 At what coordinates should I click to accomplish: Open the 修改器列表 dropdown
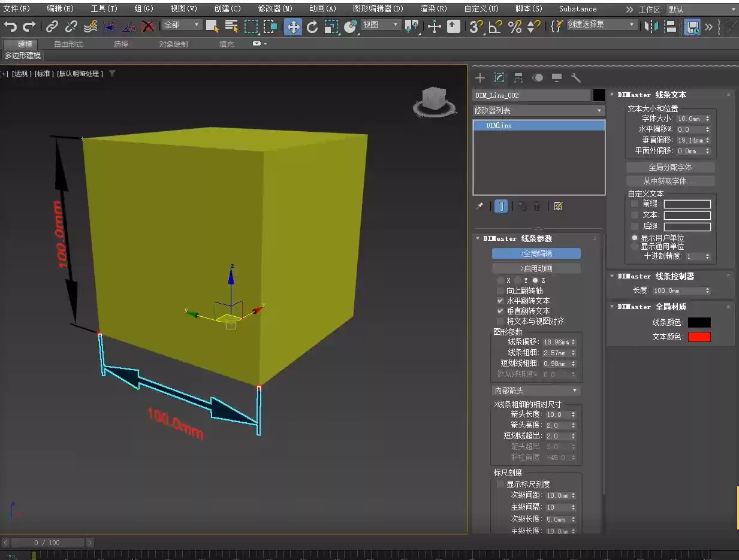[x=538, y=110]
